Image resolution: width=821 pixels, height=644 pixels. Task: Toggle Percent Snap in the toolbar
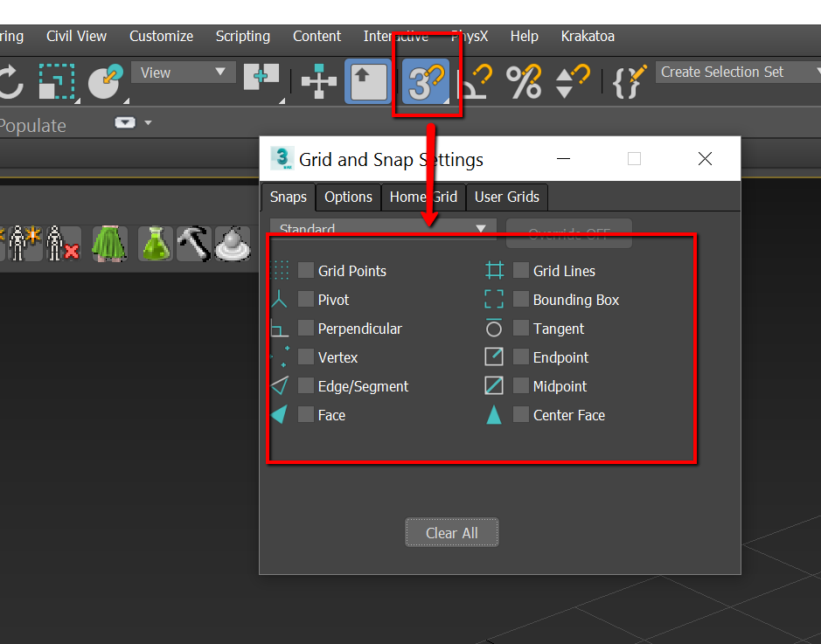tap(524, 81)
